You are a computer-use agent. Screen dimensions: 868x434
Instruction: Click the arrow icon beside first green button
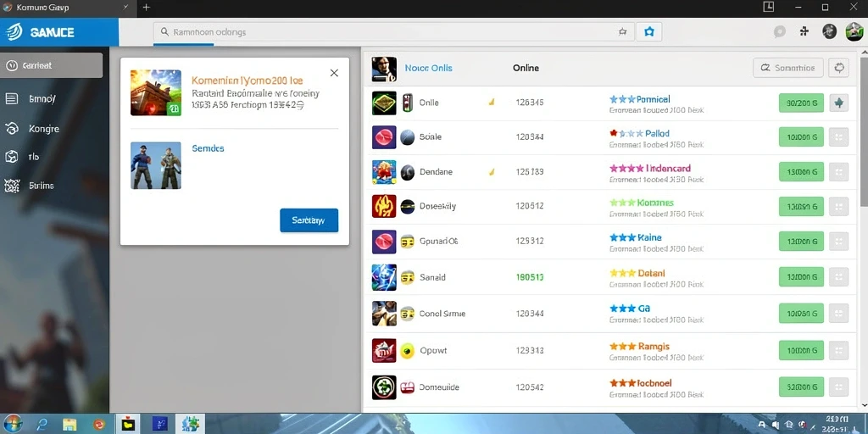tap(838, 103)
